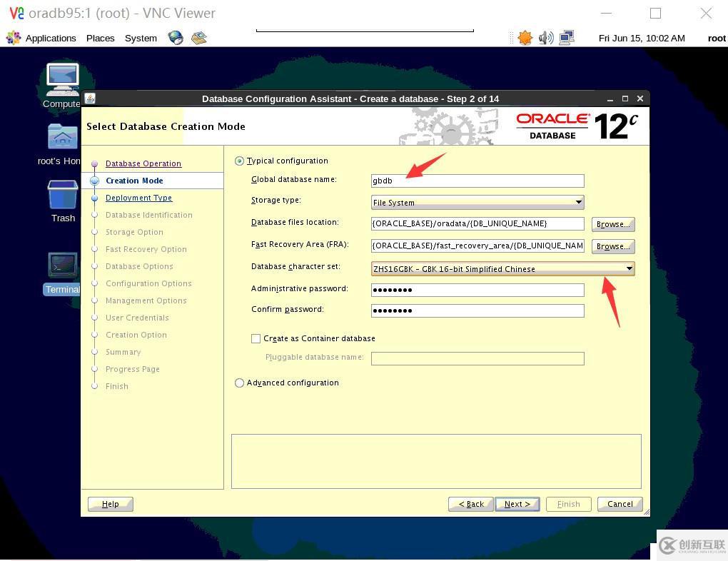Click the Storage Option step label
Viewport: 728px width, 561px height.
click(x=134, y=232)
